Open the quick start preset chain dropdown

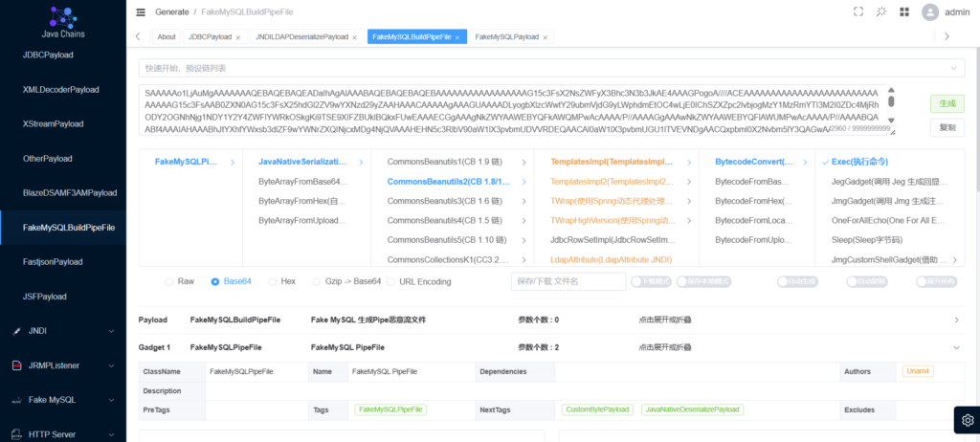[x=550, y=68]
